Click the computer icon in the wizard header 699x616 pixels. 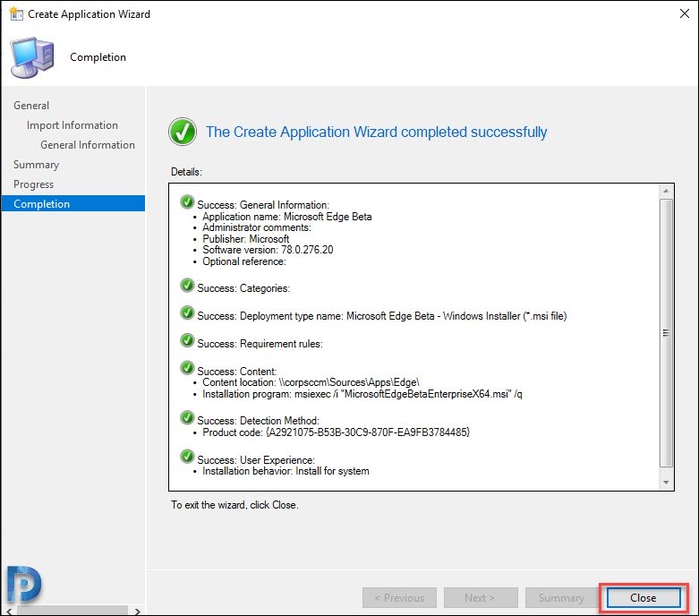pos(32,58)
